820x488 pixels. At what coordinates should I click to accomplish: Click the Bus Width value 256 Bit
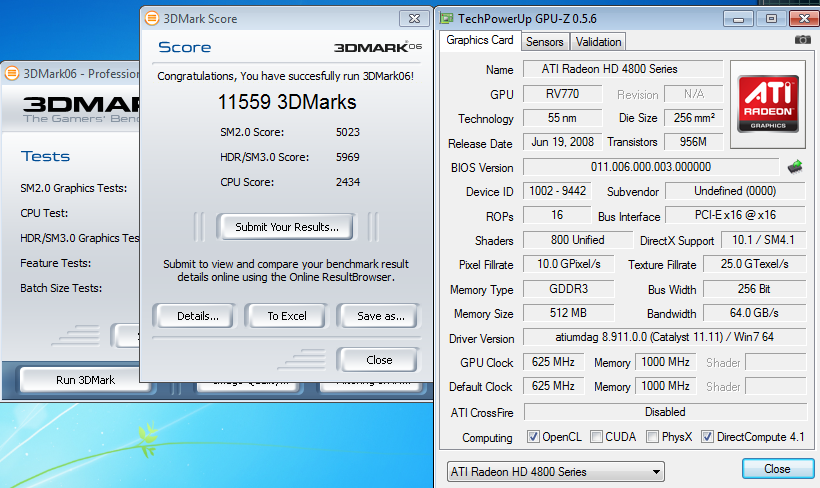[x=755, y=289]
